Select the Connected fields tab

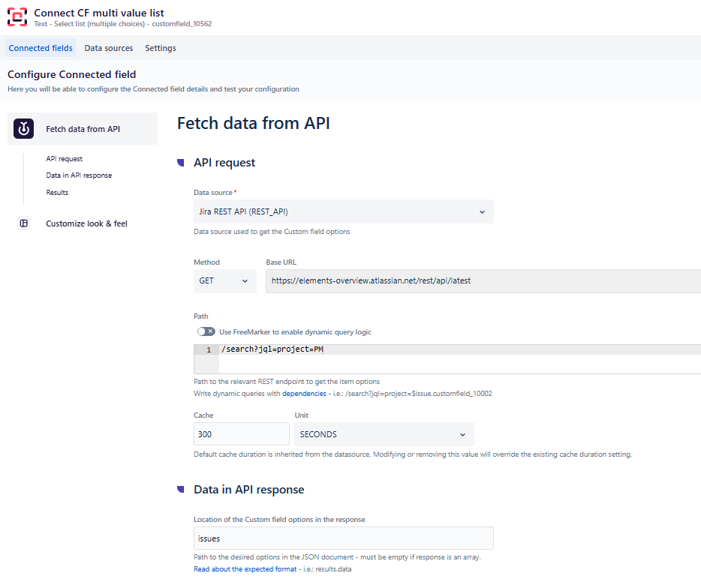pyautogui.click(x=40, y=47)
